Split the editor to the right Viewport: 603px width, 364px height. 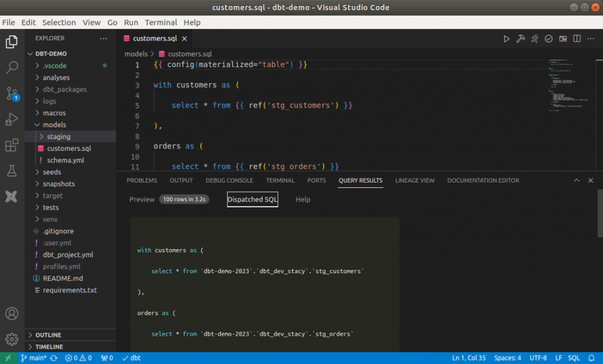(577, 39)
